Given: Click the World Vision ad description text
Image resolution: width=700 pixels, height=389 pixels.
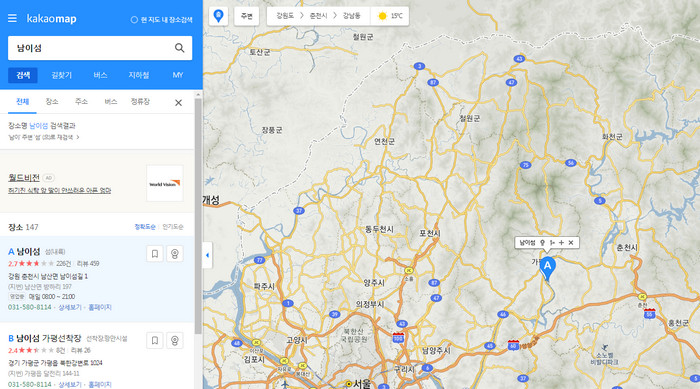Looking at the screenshot, I should coord(59,191).
